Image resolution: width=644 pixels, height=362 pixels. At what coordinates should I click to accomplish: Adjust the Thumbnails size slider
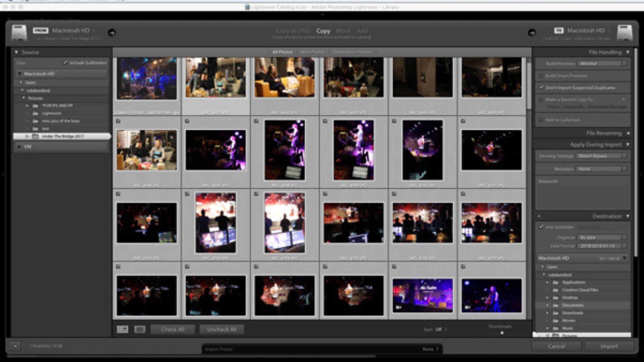coord(502,333)
